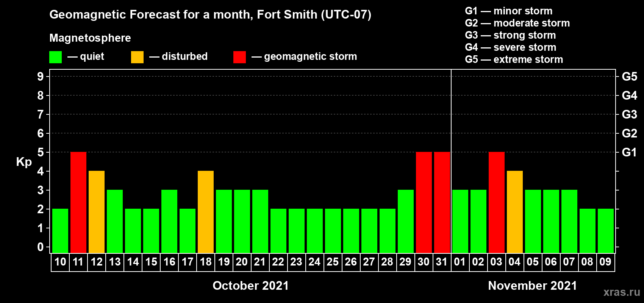Viewport: 644px width, 303px height.
Task: Click the date label 23
Action: (296, 262)
